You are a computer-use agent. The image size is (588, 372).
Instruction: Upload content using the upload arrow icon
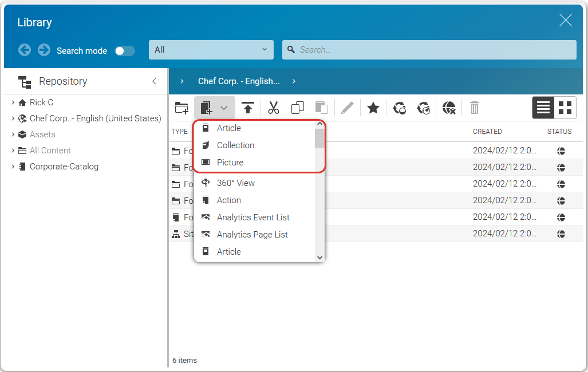(247, 108)
